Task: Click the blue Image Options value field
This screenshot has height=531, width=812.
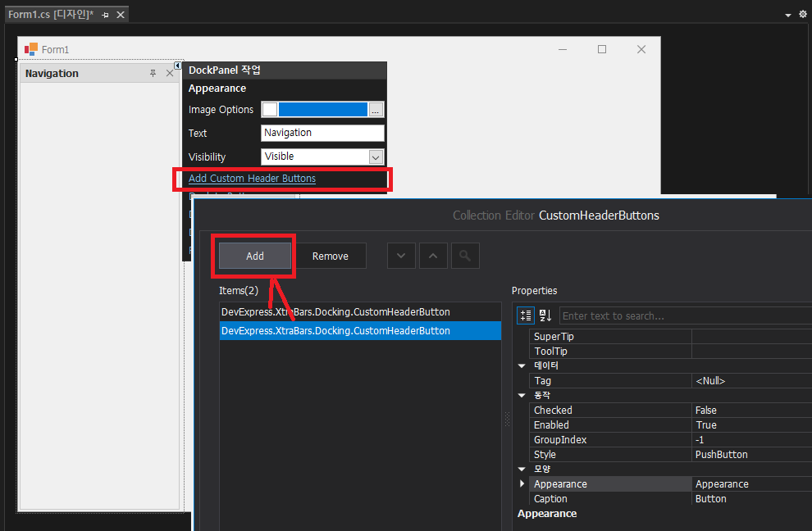Action: point(322,110)
